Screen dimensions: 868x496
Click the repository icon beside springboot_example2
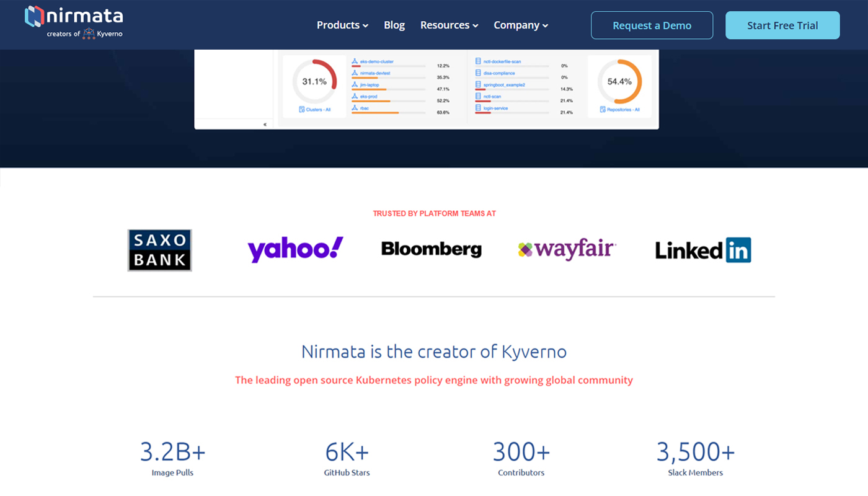479,84
